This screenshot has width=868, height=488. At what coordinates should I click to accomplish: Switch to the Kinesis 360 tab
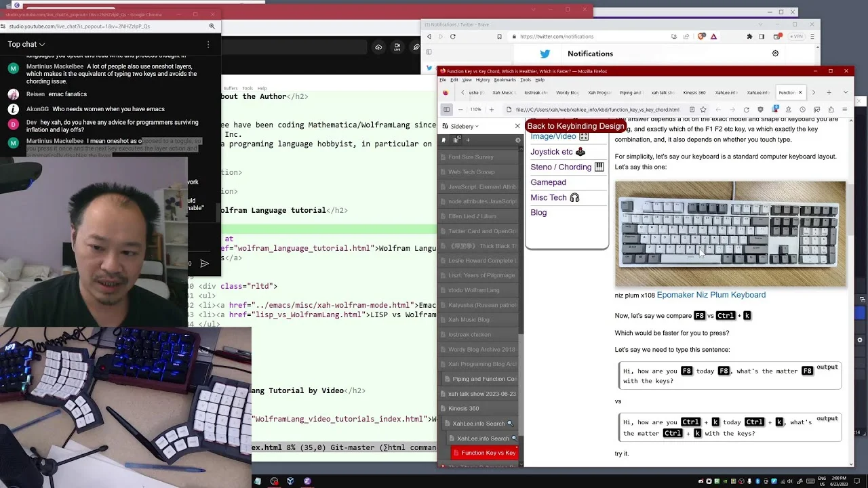(x=694, y=92)
